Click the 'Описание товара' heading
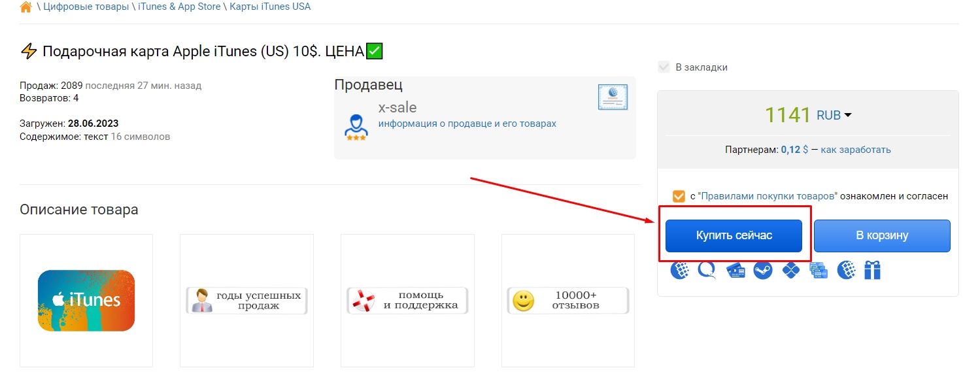 pos(79,210)
